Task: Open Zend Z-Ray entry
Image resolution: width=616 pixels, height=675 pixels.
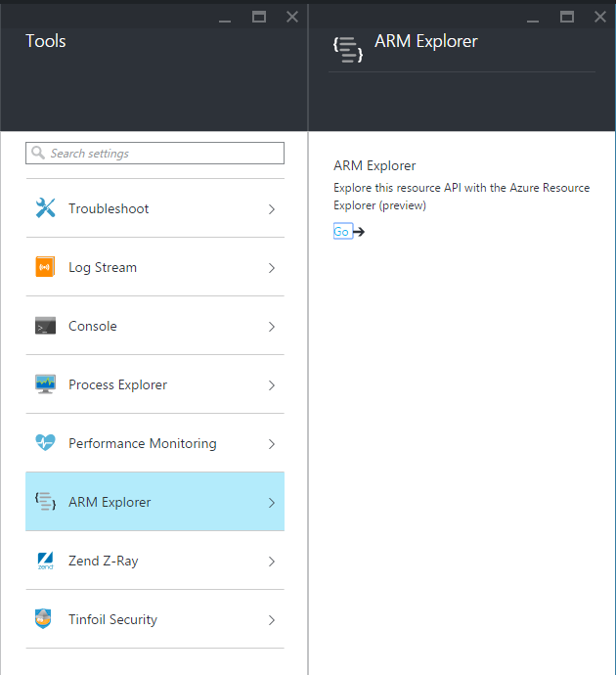Action: (154, 561)
